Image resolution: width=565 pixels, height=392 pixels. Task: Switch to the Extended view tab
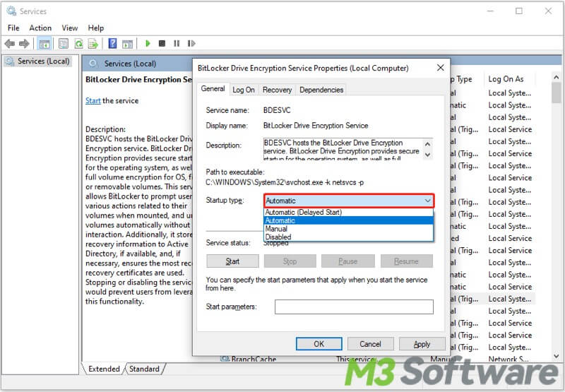pos(104,369)
